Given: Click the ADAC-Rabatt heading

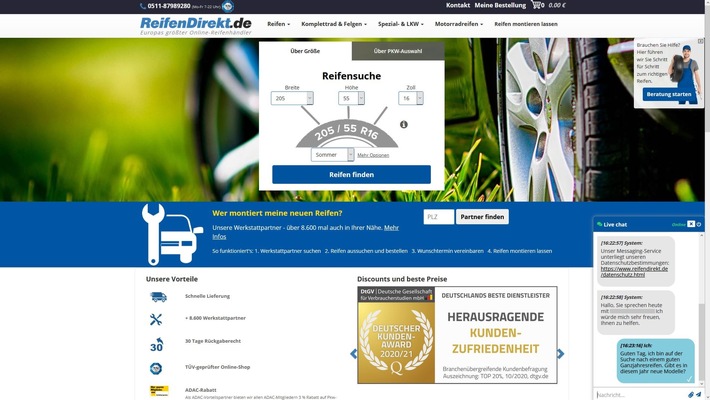Looking at the screenshot, I should [x=201, y=390].
